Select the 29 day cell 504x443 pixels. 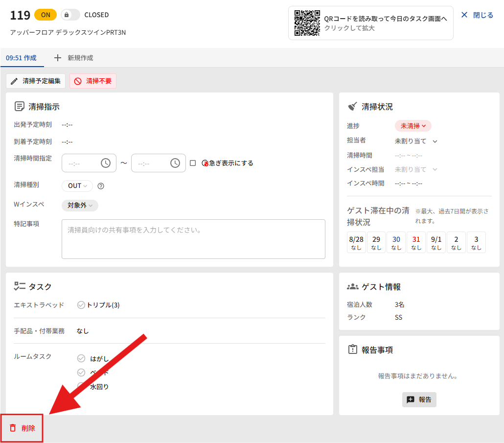click(x=376, y=243)
